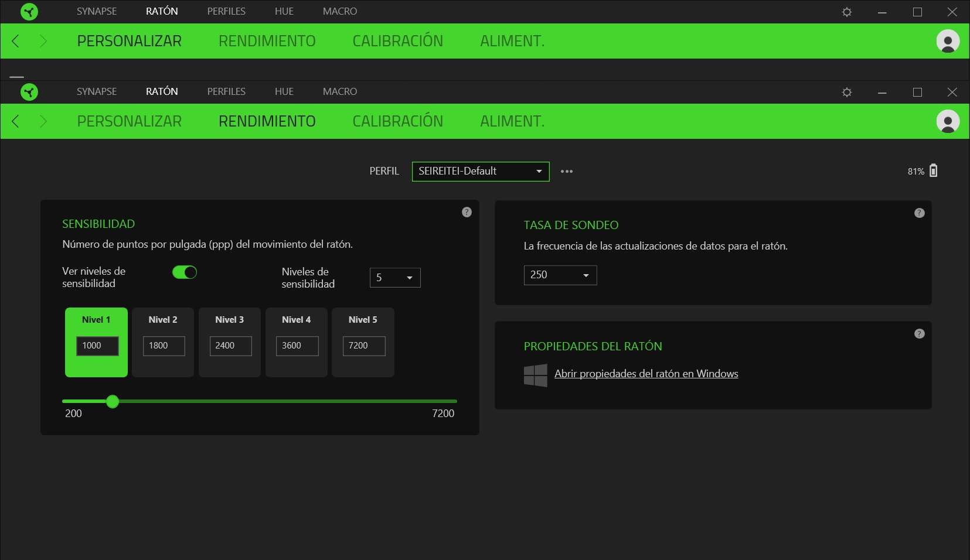Click the Nivel 1 DPI field showing 1000
Image resolution: width=970 pixels, height=560 pixels.
point(97,346)
